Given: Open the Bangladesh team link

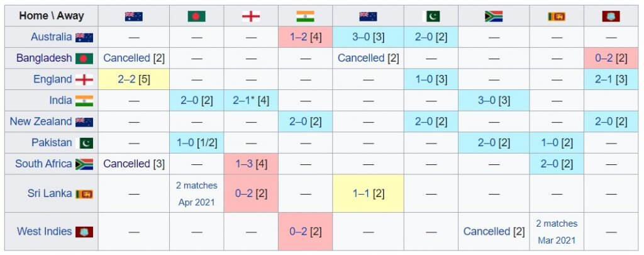Looking at the screenshot, I should pos(44,58).
